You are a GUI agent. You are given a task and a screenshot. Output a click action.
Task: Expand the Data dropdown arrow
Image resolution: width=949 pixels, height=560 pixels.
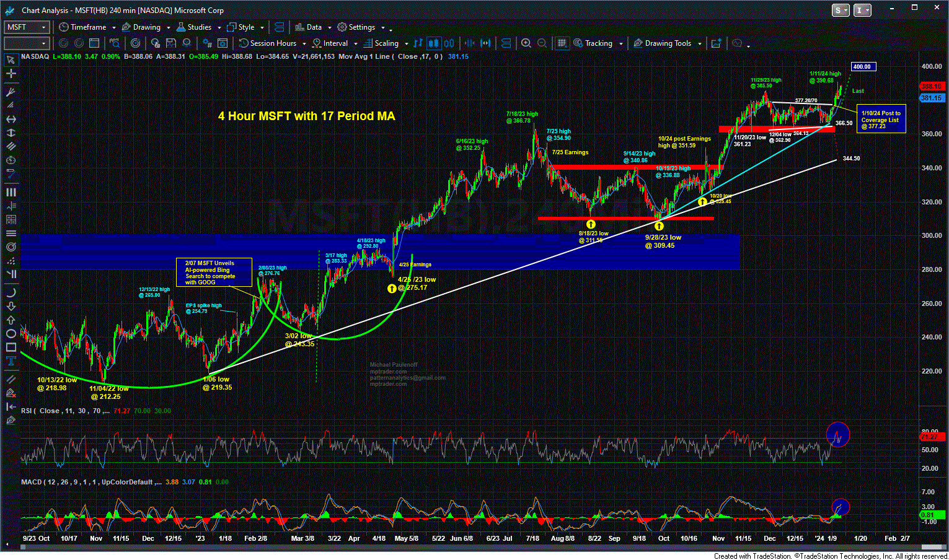pyautogui.click(x=329, y=27)
